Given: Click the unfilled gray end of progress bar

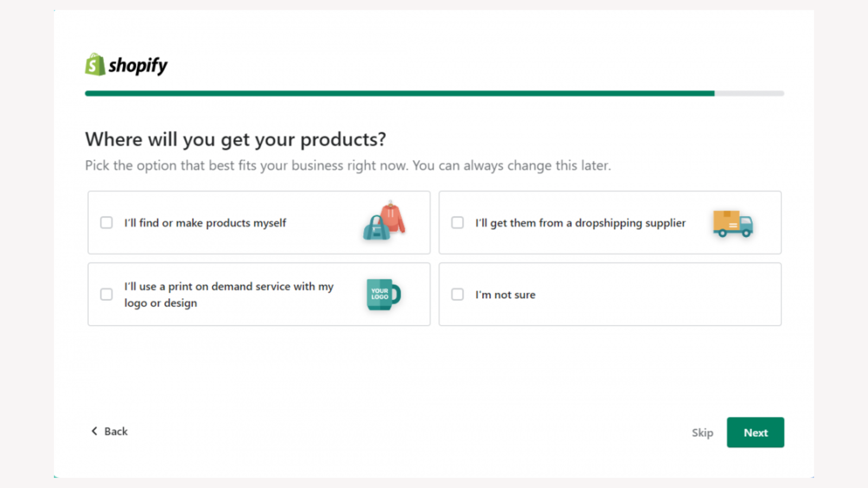Looking at the screenshot, I should pyautogui.click(x=749, y=93).
